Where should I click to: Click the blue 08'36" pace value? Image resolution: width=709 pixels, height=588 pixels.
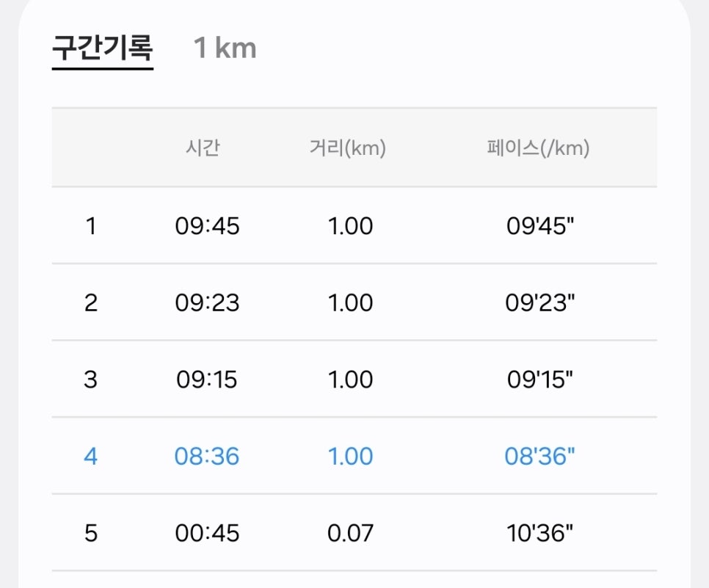pyautogui.click(x=540, y=456)
